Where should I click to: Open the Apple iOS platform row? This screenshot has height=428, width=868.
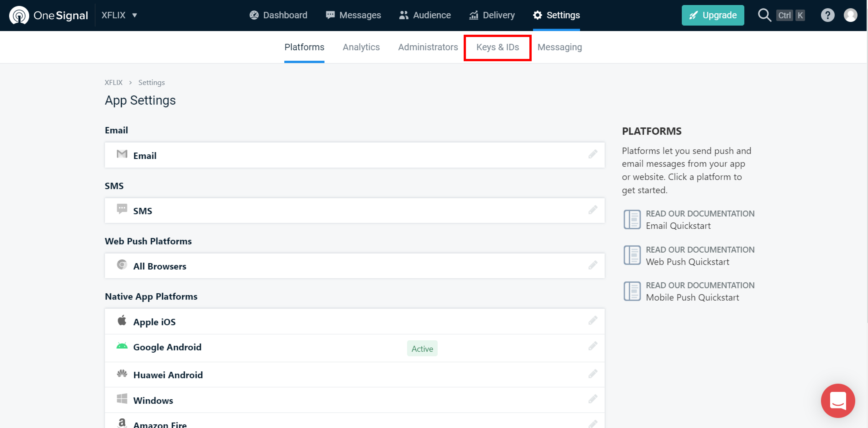[354, 321]
